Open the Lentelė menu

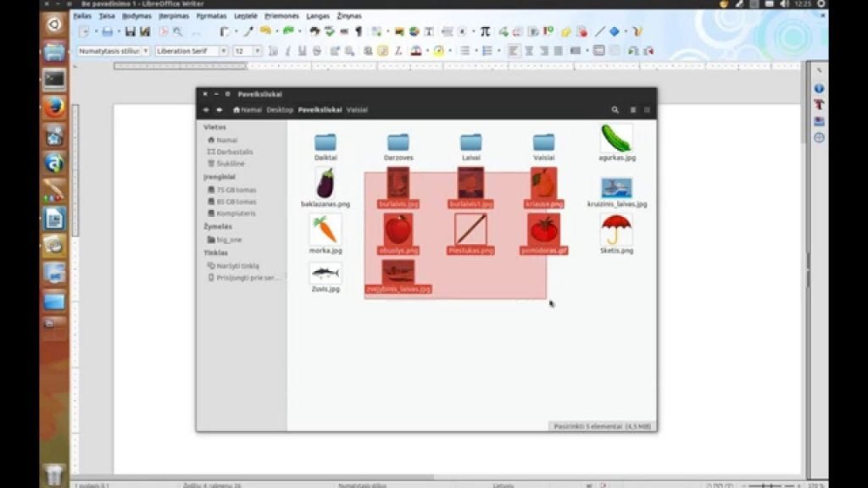click(x=246, y=16)
